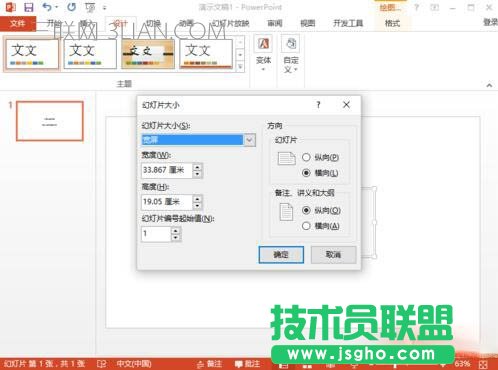Click the PowerPoint help icon in title bar
The width and height of the screenshot is (498, 370).
pyautogui.click(x=416, y=7)
